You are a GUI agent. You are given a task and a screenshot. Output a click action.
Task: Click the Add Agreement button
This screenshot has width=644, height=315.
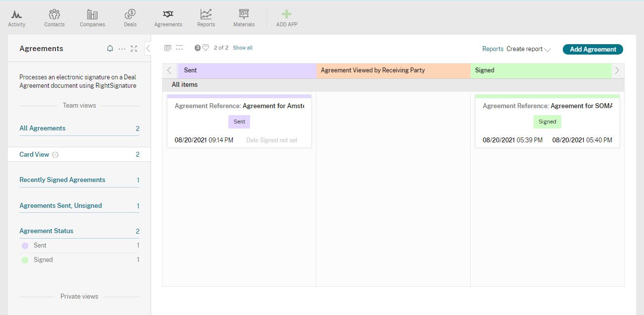coord(592,49)
